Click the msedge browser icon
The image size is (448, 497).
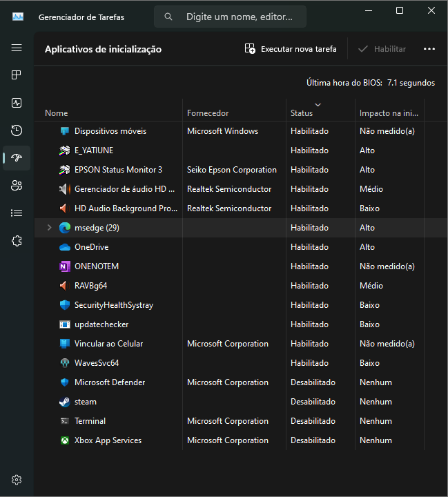[x=65, y=228]
